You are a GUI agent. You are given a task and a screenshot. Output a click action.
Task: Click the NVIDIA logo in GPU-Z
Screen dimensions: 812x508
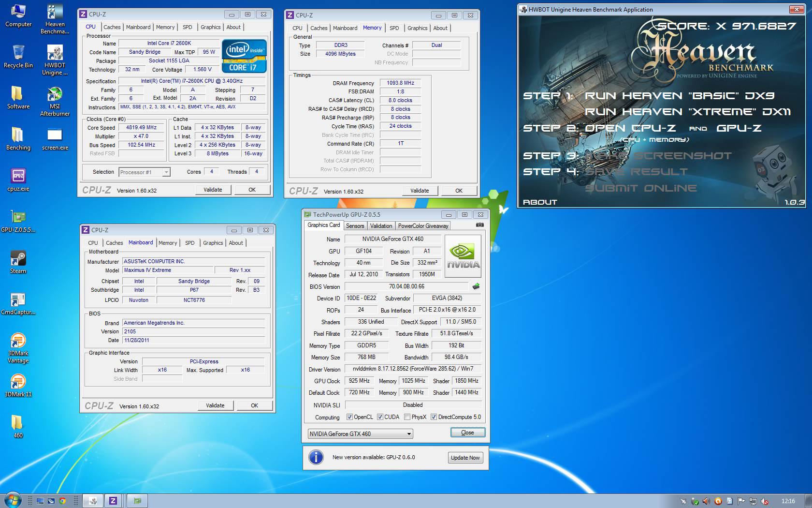(x=463, y=256)
